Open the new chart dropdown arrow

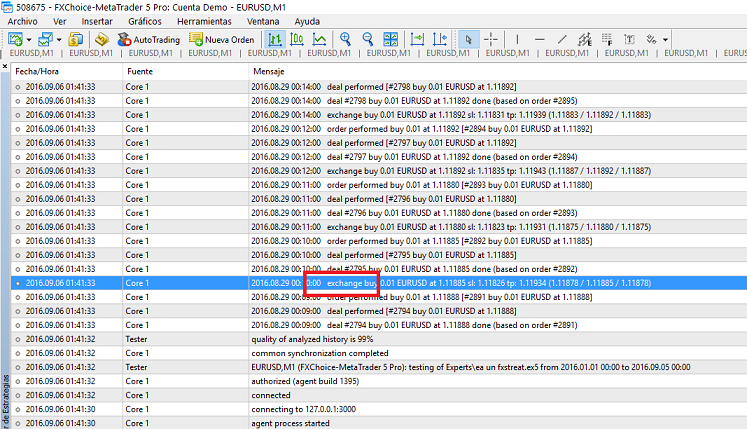31,39
